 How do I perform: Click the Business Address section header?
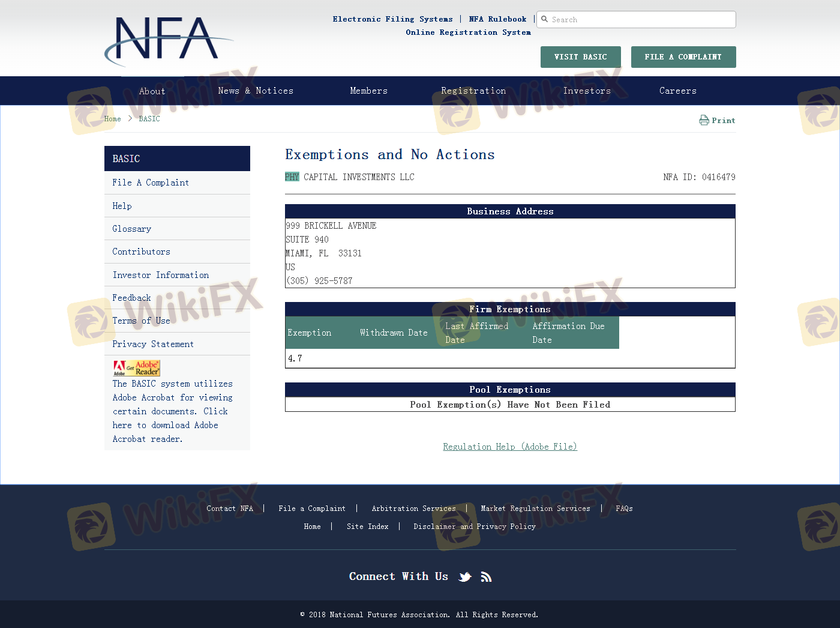[510, 211]
